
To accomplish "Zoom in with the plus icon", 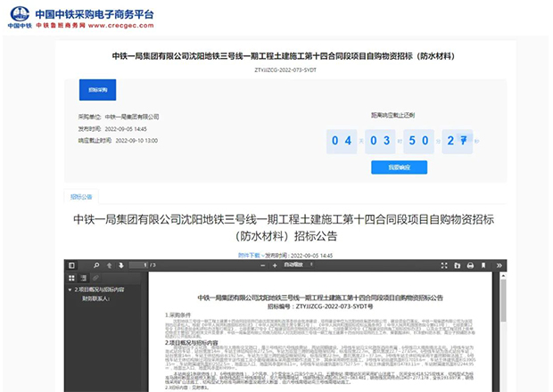I will [275, 265].
